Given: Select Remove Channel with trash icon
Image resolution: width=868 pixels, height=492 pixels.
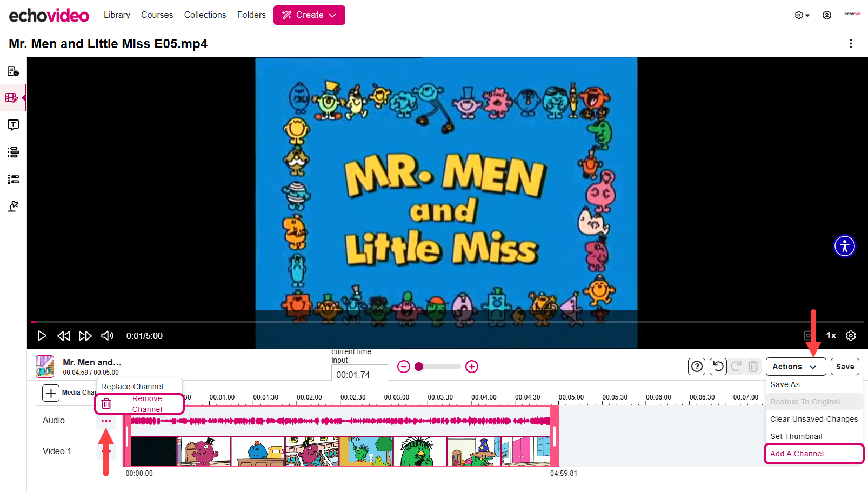Looking at the screenshot, I should pos(139,404).
